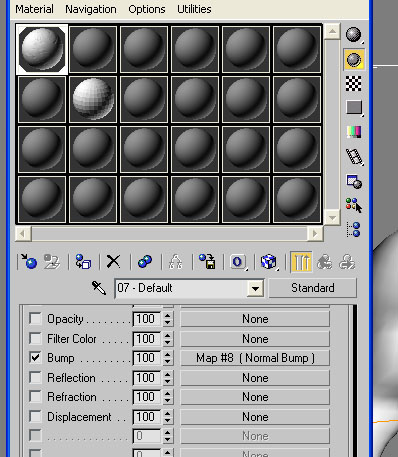Click the Standard material type button
This screenshot has width=398, height=457.
(x=313, y=288)
